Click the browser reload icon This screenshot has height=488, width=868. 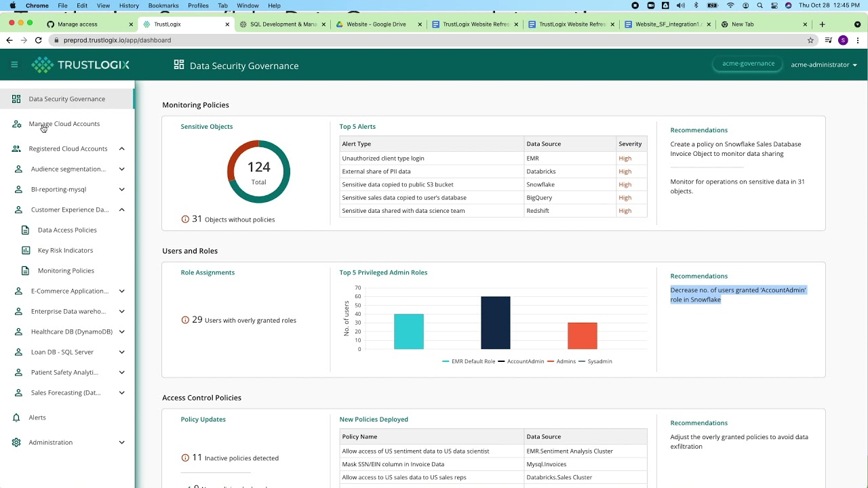click(x=38, y=40)
